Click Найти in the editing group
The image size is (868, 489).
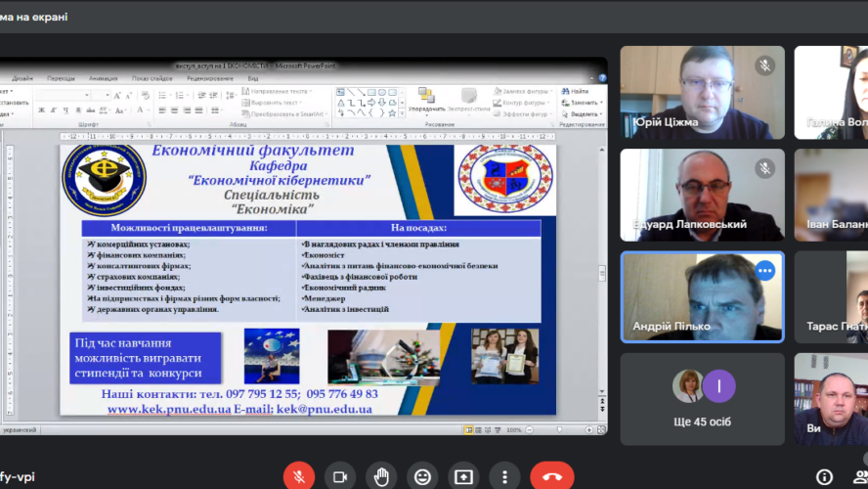pos(575,91)
